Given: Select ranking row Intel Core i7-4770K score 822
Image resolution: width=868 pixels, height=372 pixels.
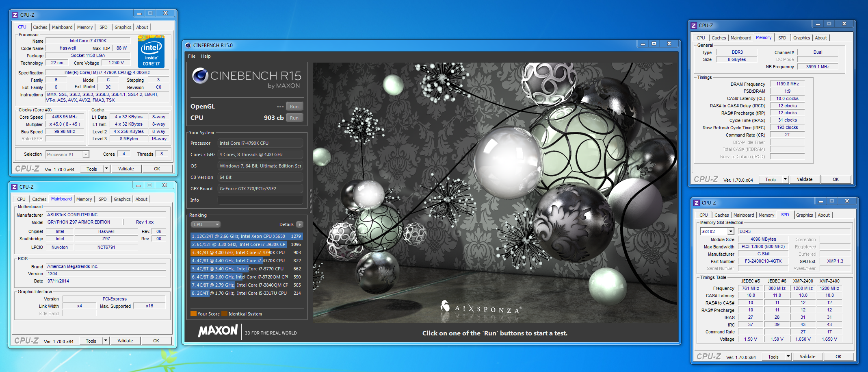Looking at the screenshot, I should [x=247, y=261].
